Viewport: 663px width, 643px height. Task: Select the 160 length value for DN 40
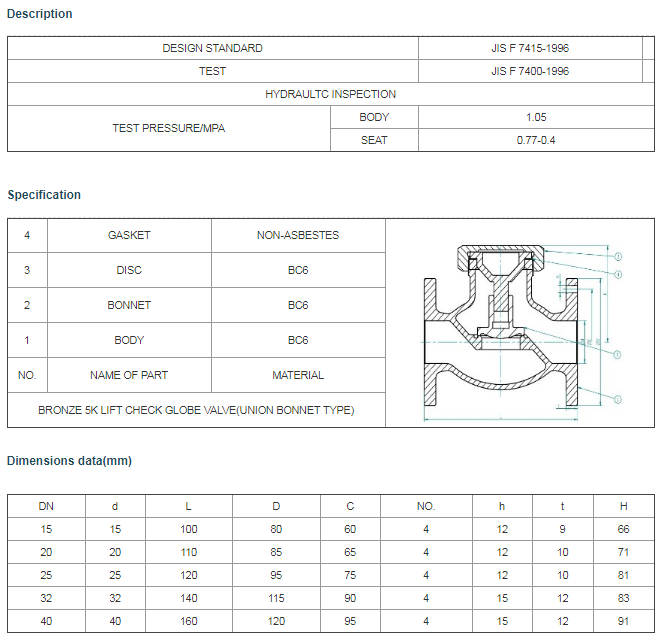(190, 621)
